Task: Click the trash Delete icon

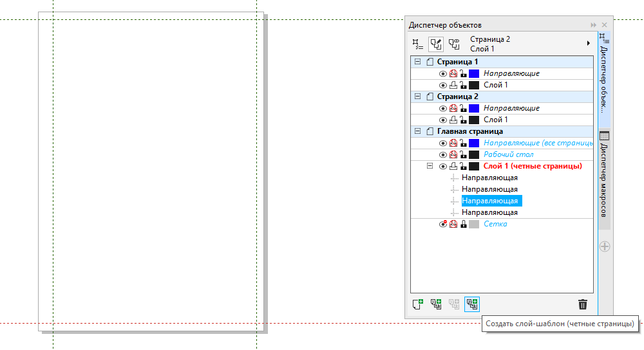Action: [582, 304]
